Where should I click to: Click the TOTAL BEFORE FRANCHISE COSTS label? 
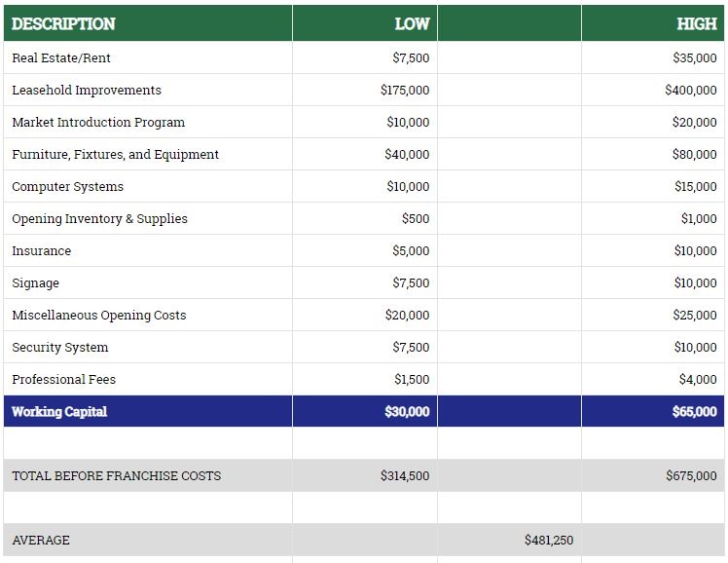[116, 476]
